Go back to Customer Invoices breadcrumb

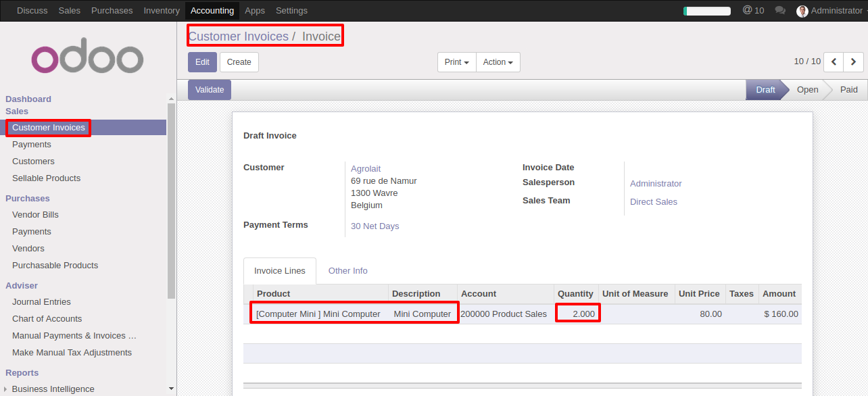[x=238, y=36]
